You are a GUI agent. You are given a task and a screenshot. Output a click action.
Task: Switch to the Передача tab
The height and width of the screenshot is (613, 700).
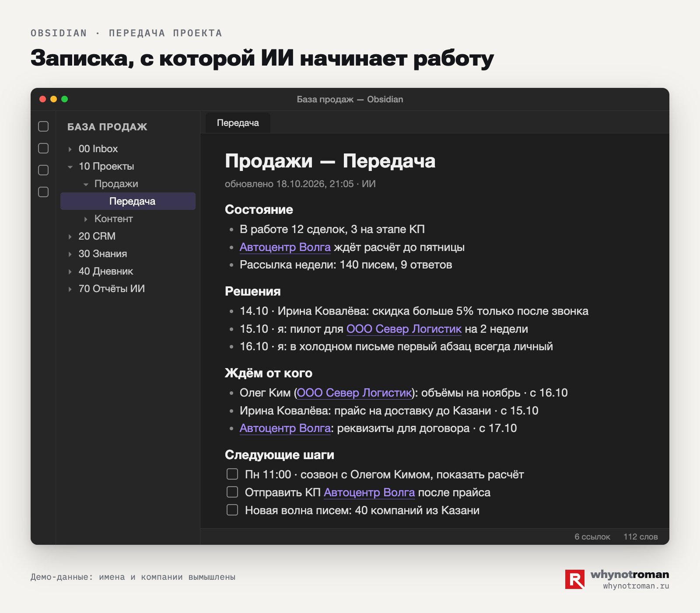tap(238, 123)
